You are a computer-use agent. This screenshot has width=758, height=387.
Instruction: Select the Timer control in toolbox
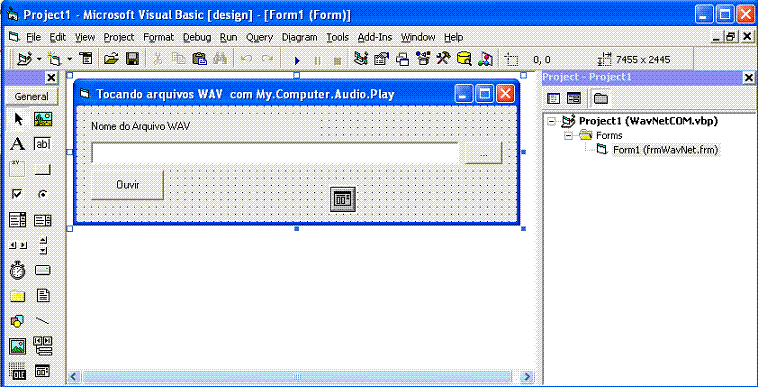pyautogui.click(x=18, y=270)
